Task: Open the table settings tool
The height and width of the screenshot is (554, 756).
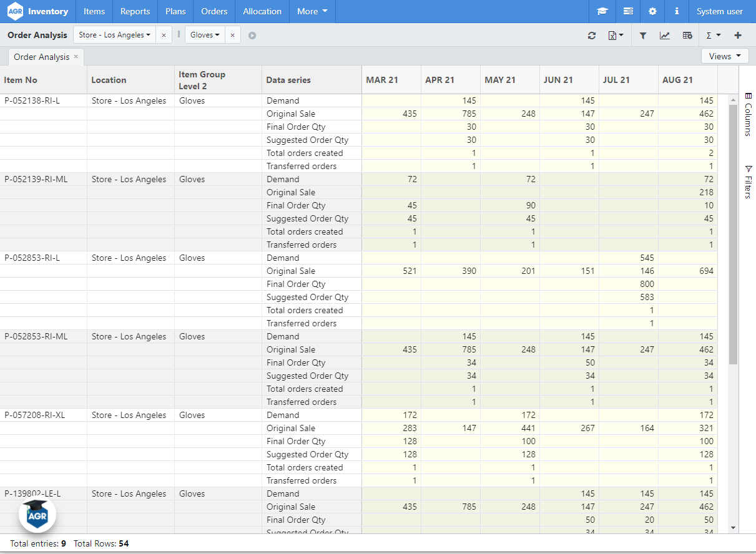Action: [687, 36]
